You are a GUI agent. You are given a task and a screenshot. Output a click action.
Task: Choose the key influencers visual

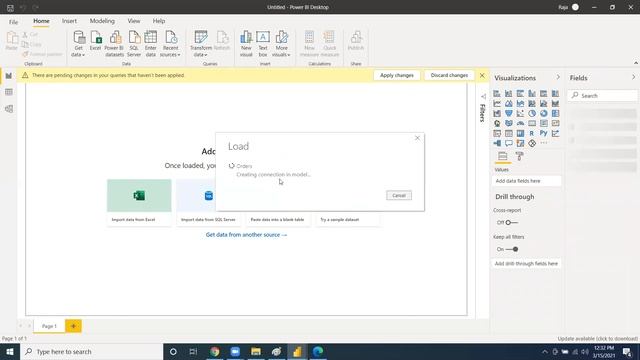pos(556,133)
